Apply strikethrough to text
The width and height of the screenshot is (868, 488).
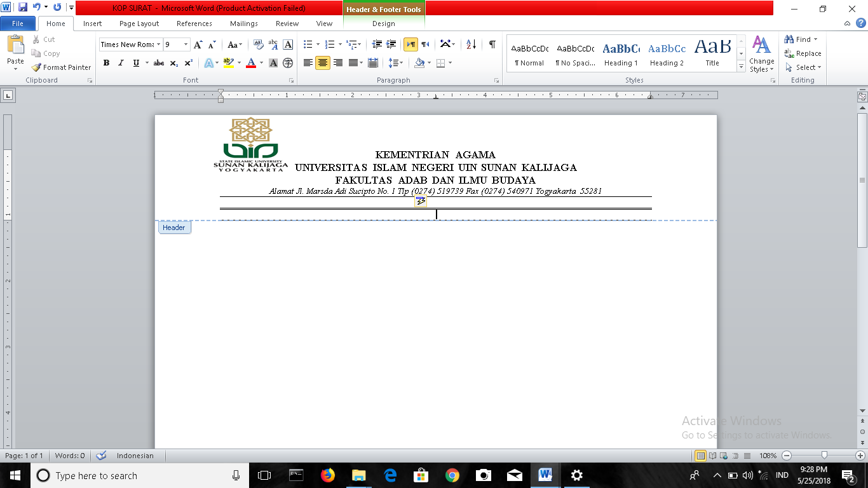158,63
